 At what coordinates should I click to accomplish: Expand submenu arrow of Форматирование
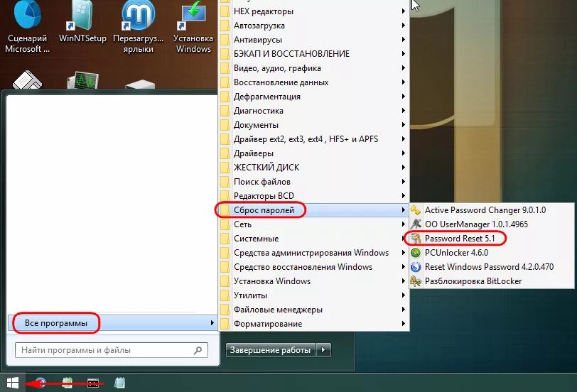(404, 324)
